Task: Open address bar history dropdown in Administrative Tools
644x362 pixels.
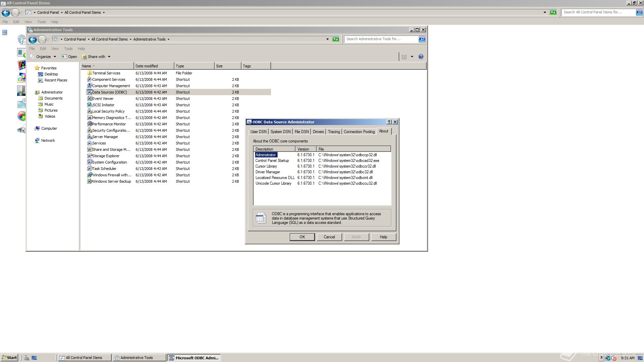Action: point(327,39)
